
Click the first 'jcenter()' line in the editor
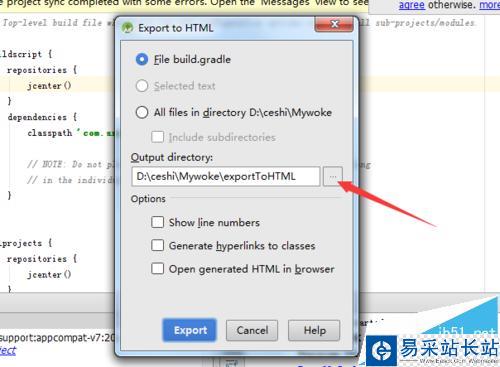[49, 86]
